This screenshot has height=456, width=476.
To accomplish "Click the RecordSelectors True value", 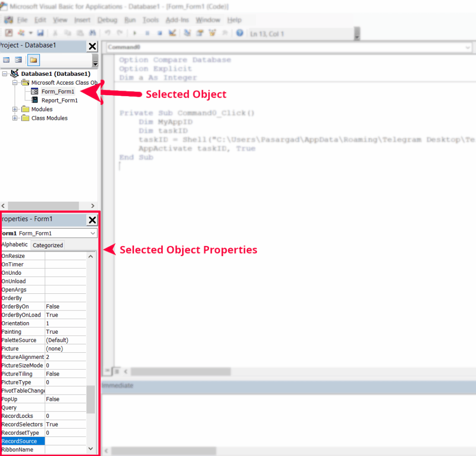I will tap(66, 424).
